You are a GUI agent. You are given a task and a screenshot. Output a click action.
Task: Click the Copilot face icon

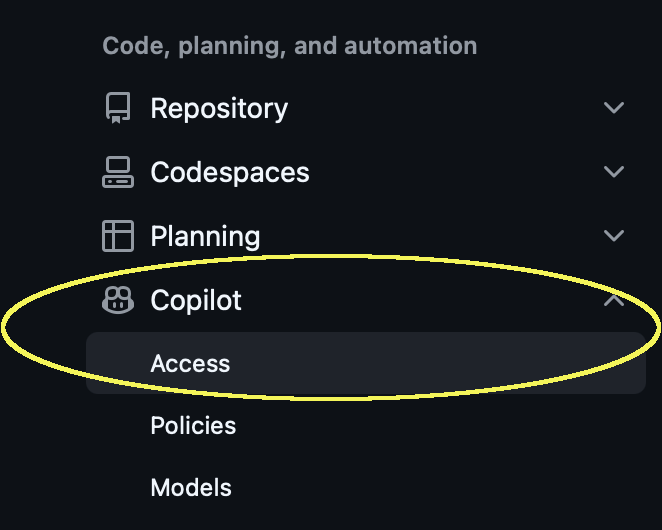tap(118, 300)
